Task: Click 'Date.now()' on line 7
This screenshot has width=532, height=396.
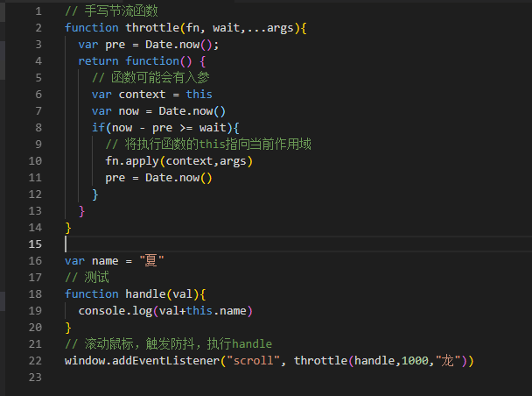Action: (x=192, y=111)
